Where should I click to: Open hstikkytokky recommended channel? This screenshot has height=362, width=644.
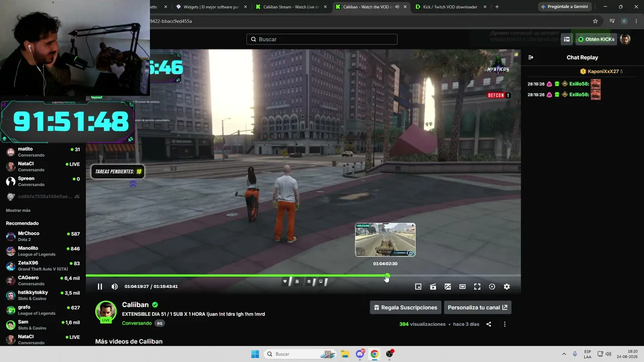(x=43, y=295)
